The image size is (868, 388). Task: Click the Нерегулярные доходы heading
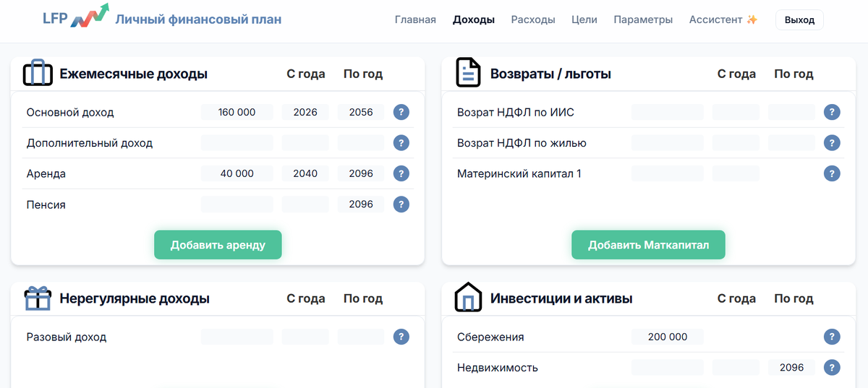(135, 298)
